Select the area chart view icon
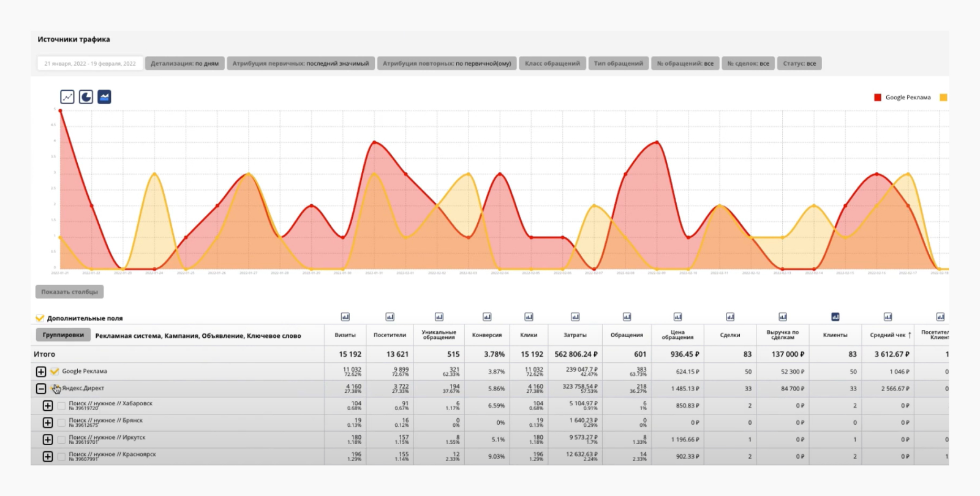980x496 pixels. click(104, 97)
